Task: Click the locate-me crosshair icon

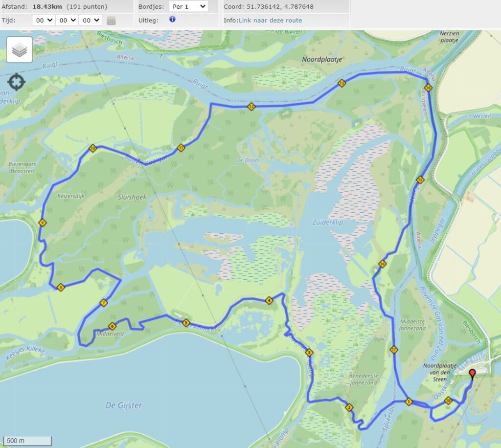Action: pyautogui.click(x=17, y=82)
